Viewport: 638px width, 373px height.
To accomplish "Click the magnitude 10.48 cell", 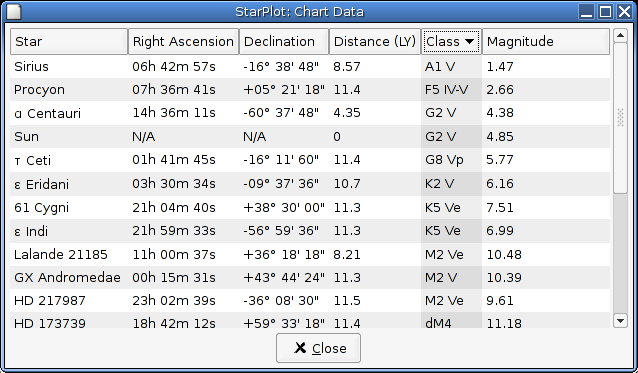I will 504,255.
